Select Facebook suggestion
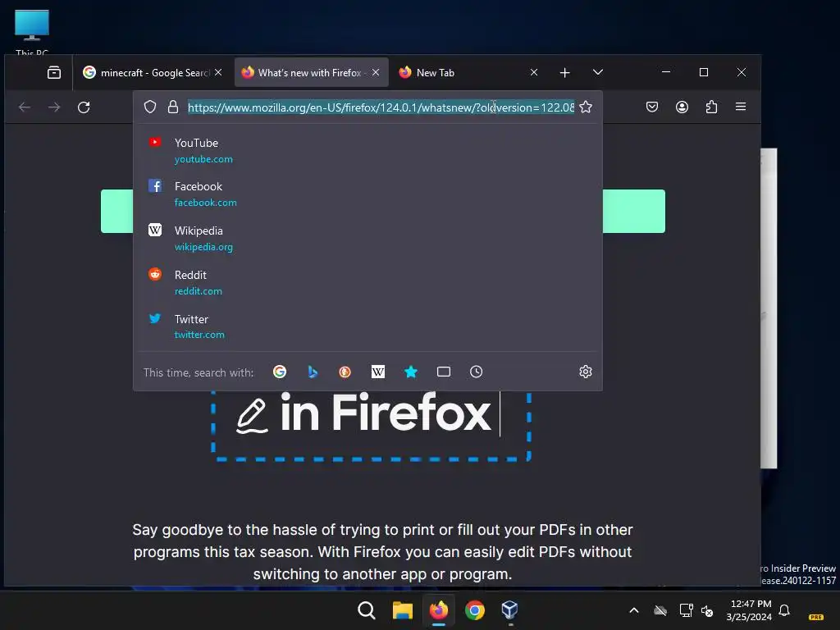Viewport: 840px width, 630px height. [x=367, y=194]
